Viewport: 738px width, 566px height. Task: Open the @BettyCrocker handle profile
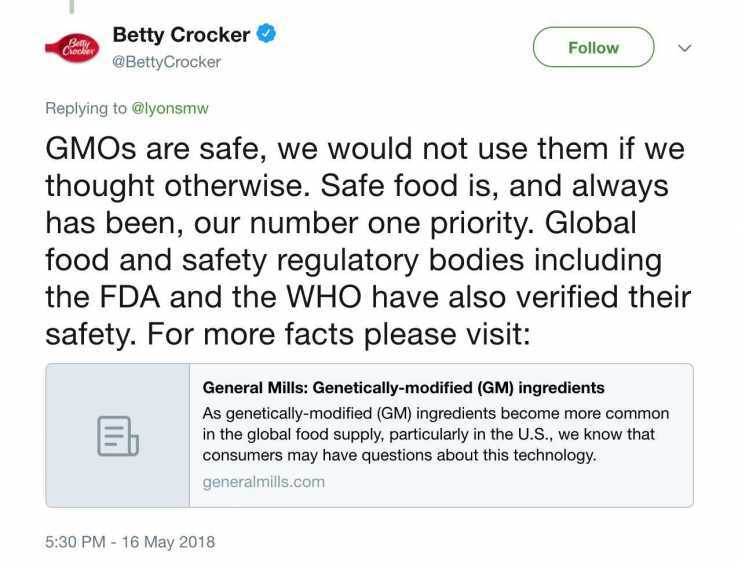(x=166, y=61)
